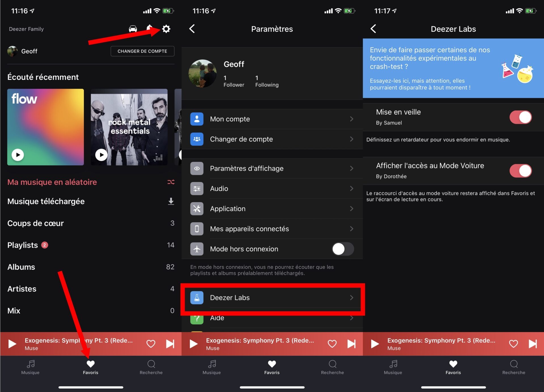Expand Mon compte chevron
544x392 pixels.
coord(352,119)
